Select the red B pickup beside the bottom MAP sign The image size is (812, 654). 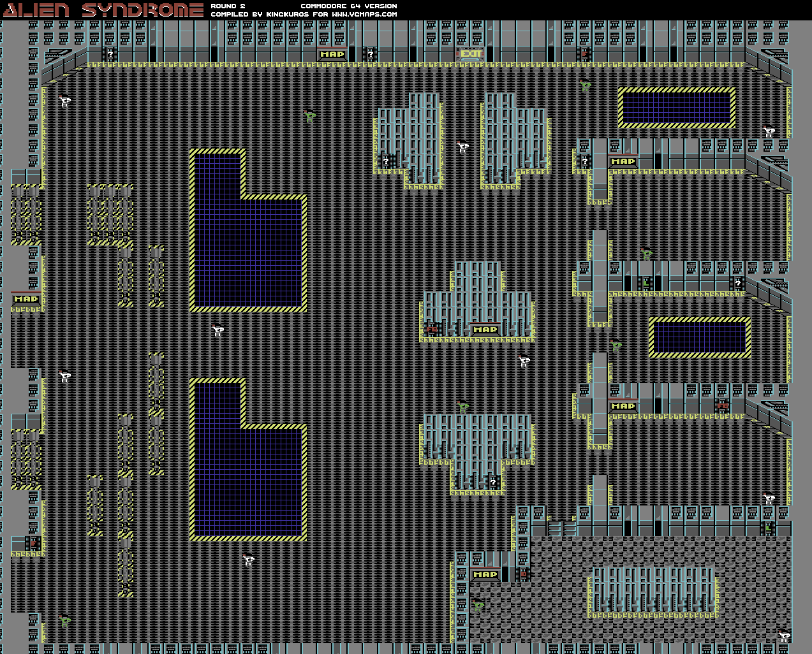click(524, 574)
